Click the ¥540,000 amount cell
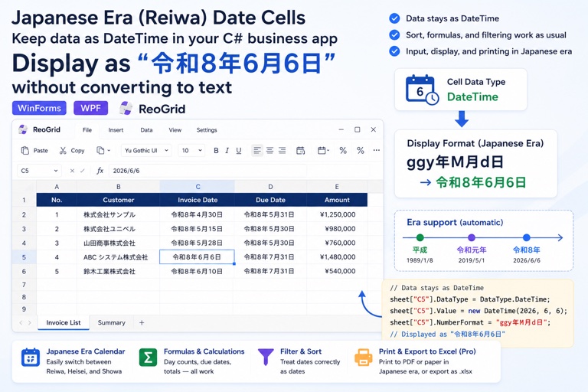This screenshot has width=588, height=392. (x=337, y=271)
